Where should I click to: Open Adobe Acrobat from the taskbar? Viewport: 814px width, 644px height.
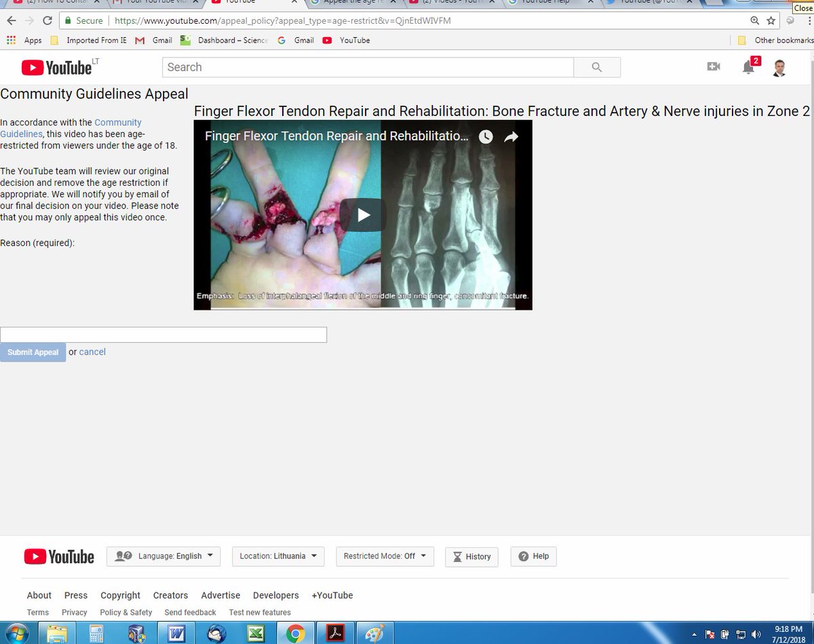pyautogui.click(x=335, y=633)
